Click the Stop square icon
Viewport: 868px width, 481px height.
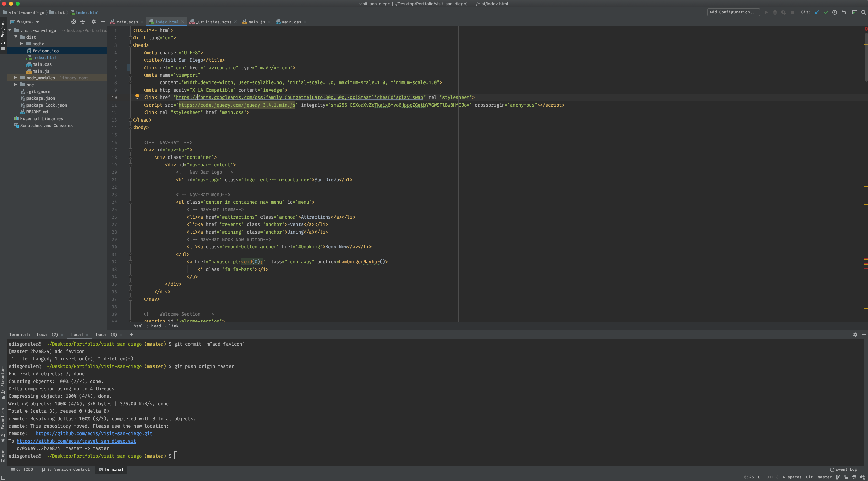click(x=793, y=12)
